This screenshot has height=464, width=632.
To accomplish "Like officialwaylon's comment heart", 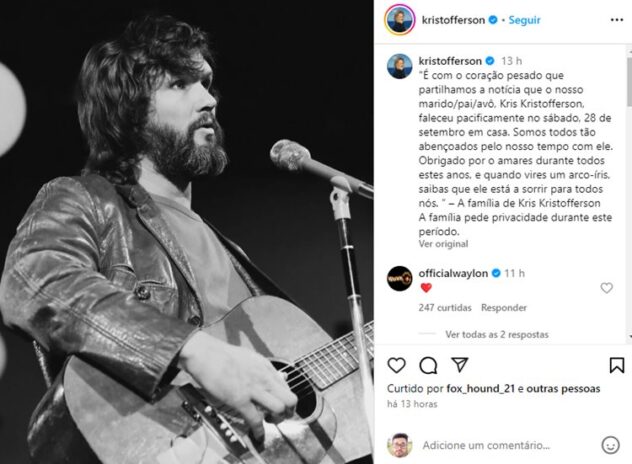I will (x=607, y=288).
